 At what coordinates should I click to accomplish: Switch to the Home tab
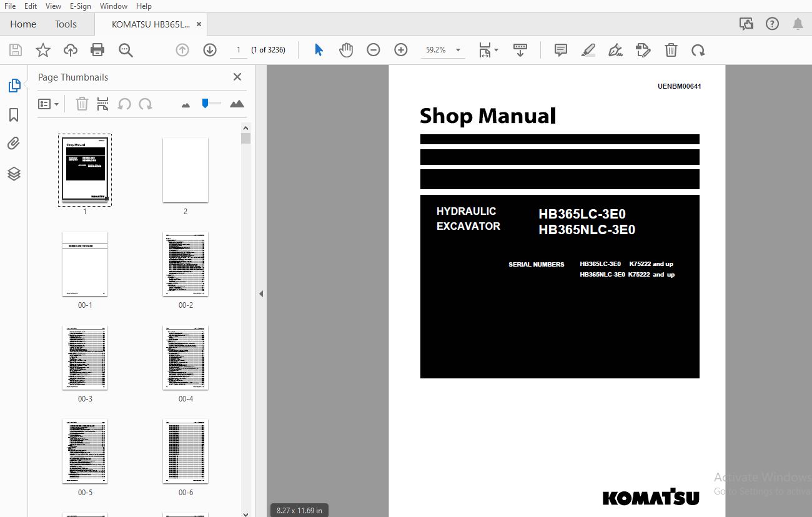point(23,24)
